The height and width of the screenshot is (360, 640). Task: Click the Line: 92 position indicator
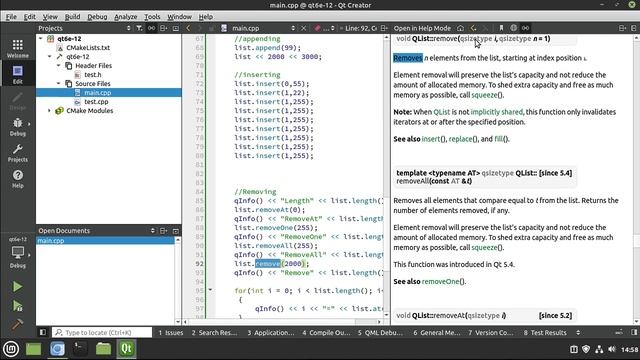point(361,28)
